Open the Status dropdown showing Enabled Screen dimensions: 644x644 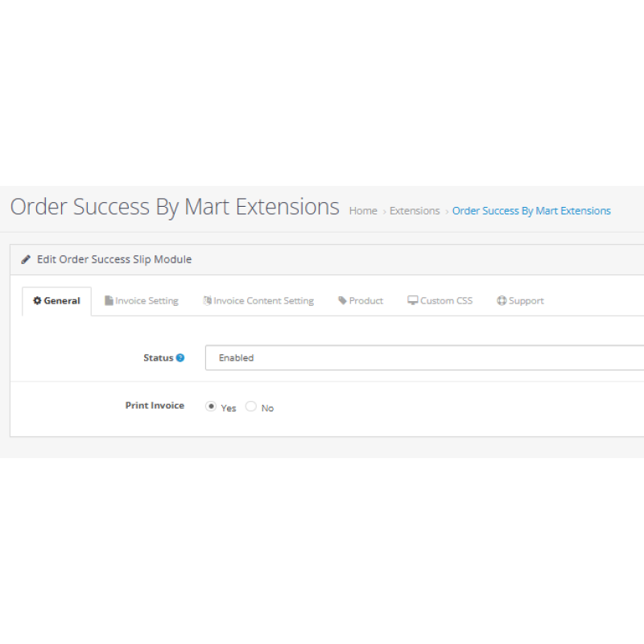click(x=424, y=358)
